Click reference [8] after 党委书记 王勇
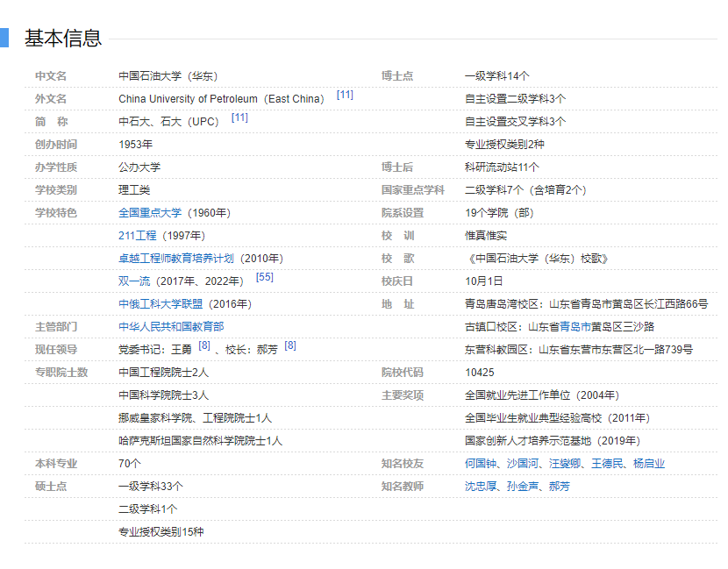The width and height of the screenshot is (728, 569). pyautogui.click(x=204, y=345)
